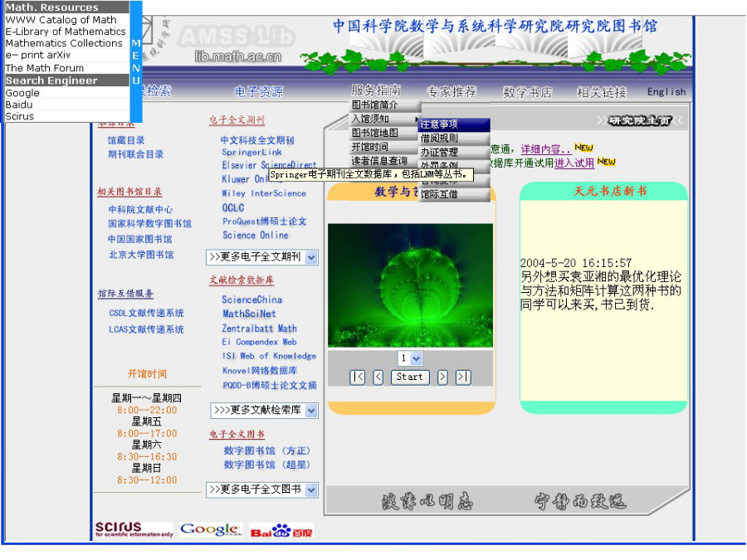
Task: Select 注意事项 submenu item
Action: coord(454,124)
